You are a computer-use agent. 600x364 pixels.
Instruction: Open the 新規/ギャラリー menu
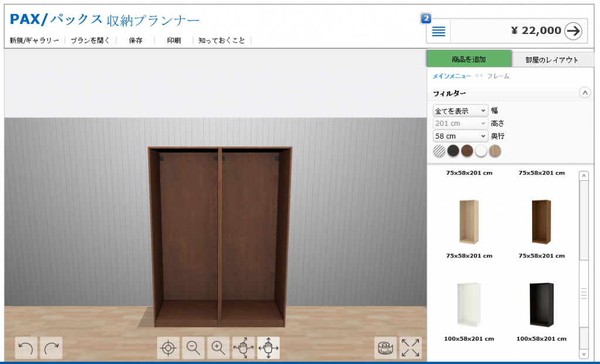(x=35, y=40)
